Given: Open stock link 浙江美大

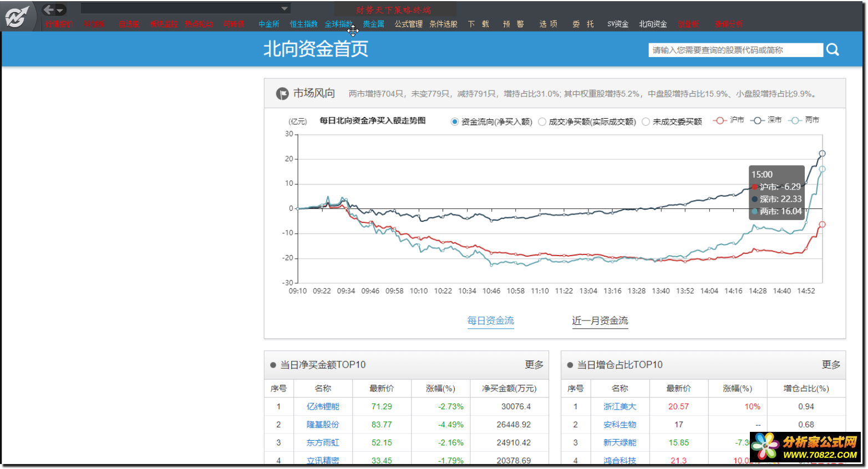Looking at the screenshot, I should [620, 406].
